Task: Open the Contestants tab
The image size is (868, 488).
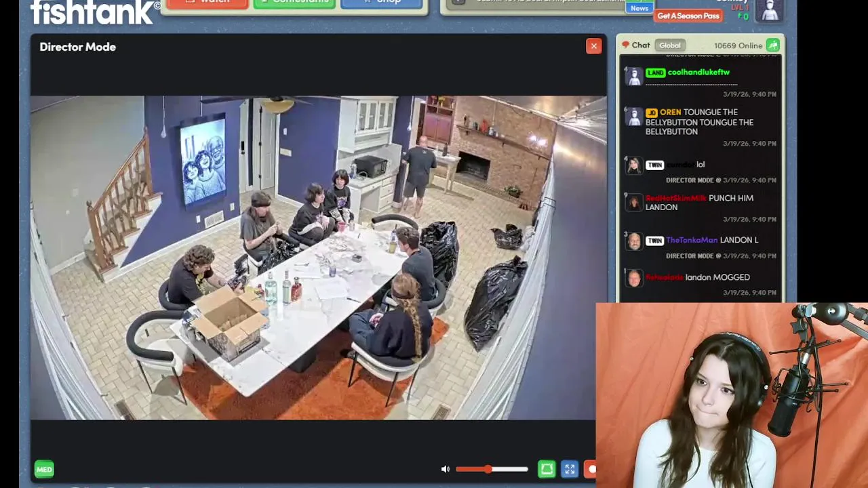Action: pyautogui.click(x=294, y=3)
